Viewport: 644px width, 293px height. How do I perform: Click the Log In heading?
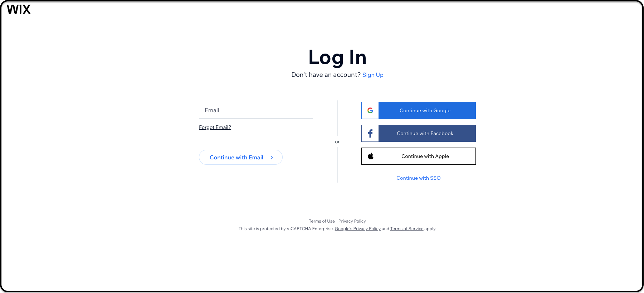coord(337,57)
